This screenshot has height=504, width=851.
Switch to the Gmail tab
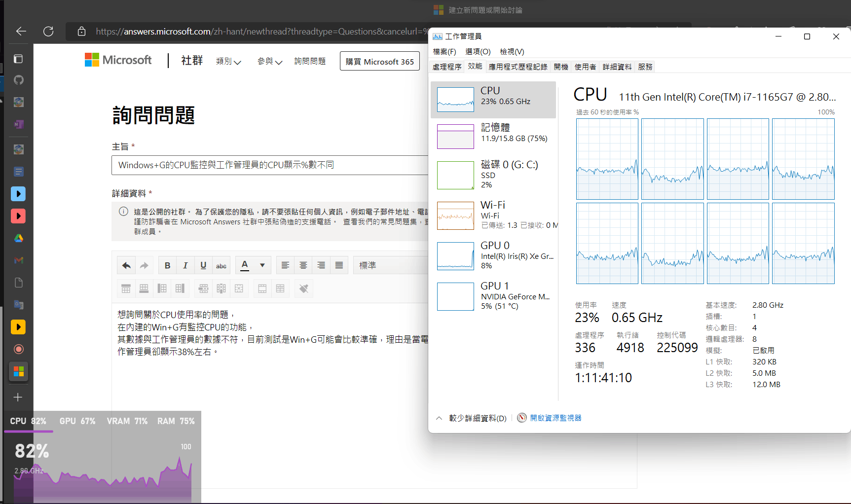pyautogui.click(x=18, y=260)
